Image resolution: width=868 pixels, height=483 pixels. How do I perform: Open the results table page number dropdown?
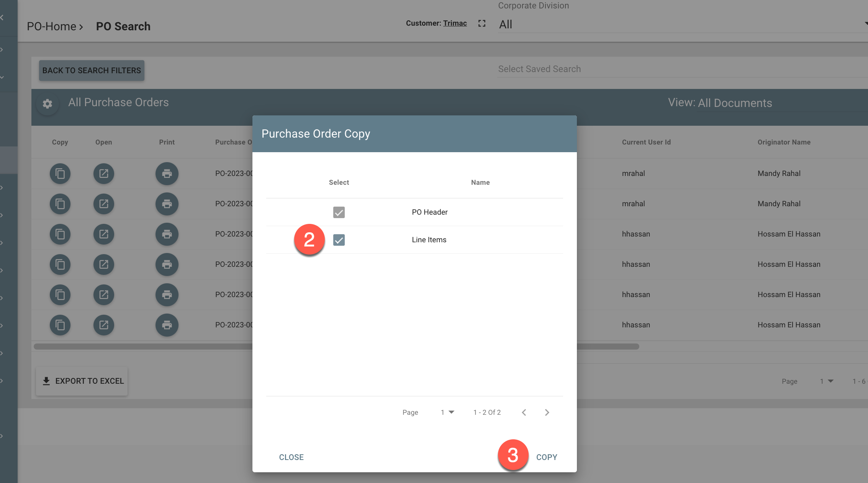[x=827, y=381]
